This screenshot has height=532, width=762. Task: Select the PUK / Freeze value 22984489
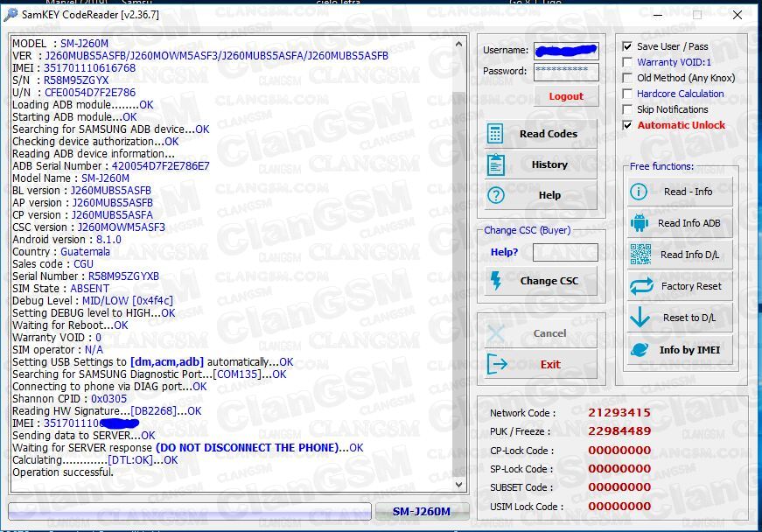pyautogui.click(x=619, y=431)
